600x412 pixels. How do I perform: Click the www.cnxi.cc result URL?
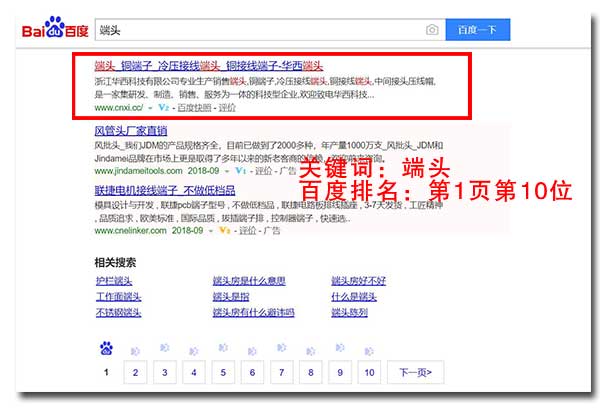pyautogui.click(x=119, y=108)
